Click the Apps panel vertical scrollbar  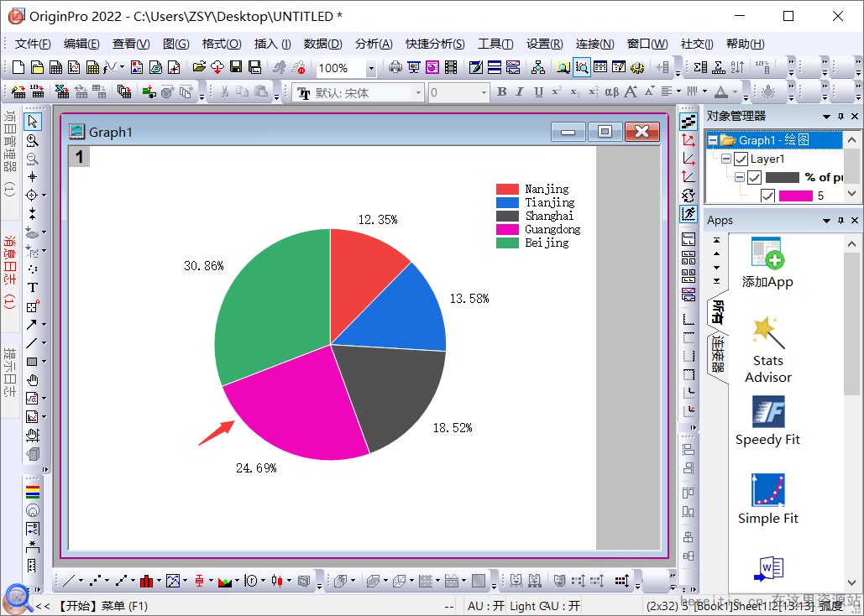coord(851,325)
